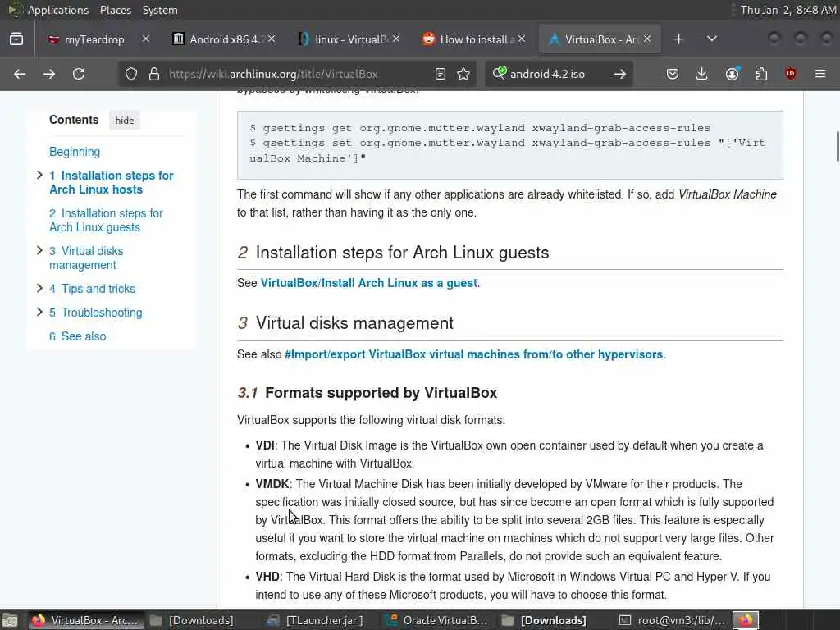
Task: Go back to the previous page
Action: (x=20, y=74)
